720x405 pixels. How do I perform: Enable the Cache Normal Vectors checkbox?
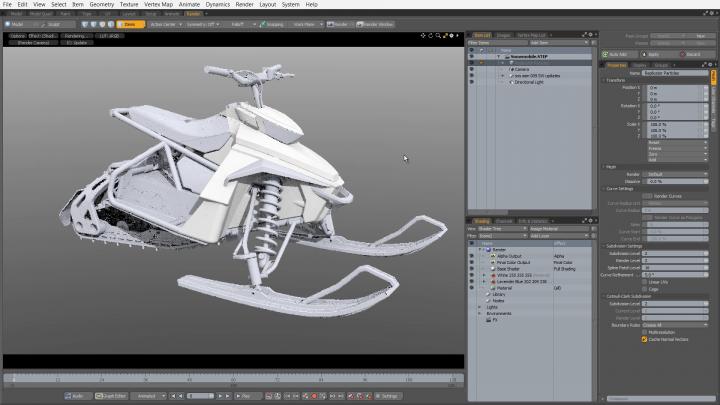pyautogui.click(x=644, y=339)
